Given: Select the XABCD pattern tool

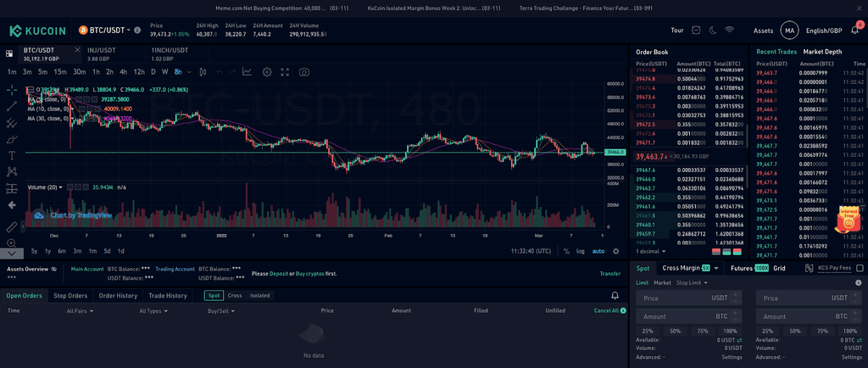Looking at the screenshot, I should pyautogui.click(x=12, y=172).
